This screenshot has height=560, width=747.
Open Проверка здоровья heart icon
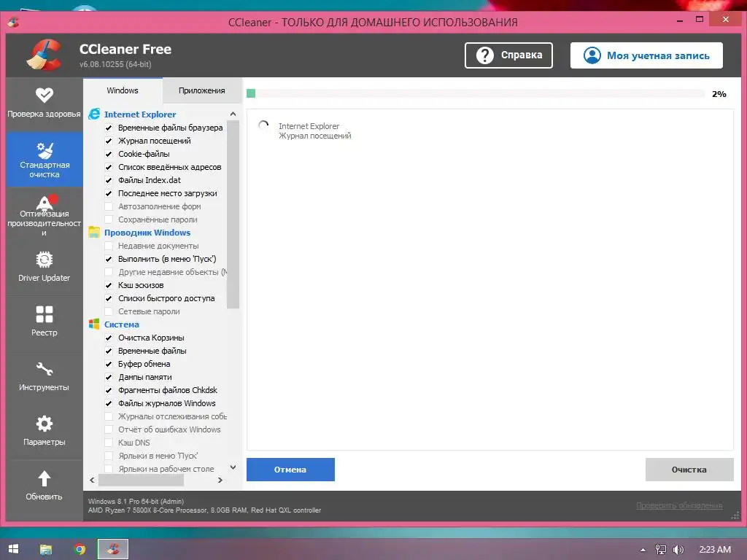pyautogui.click(x=44, y=96)
